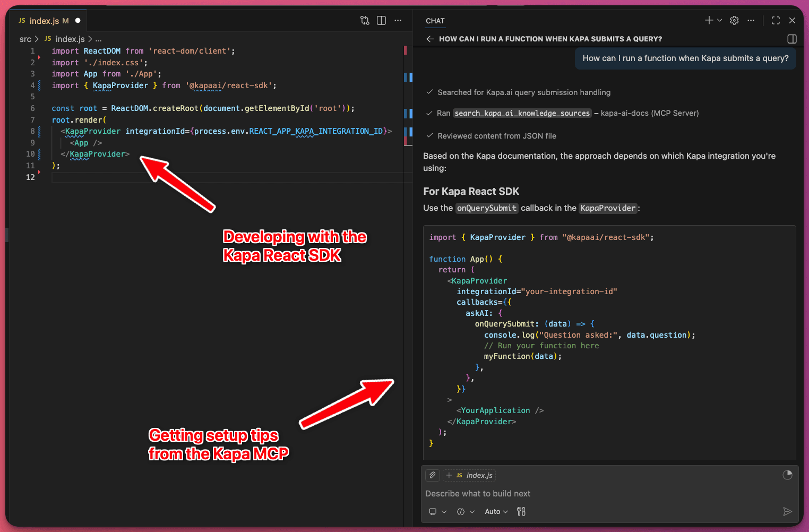Viewport: 809px width, 532px height.
Task: Open the Auto model picker
Action: [x=496, y=512]
